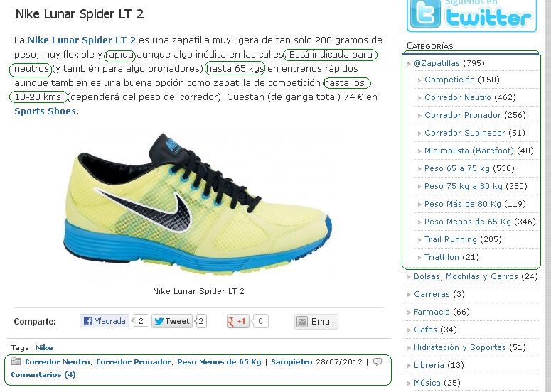Select the Peso Menos de 65 Kg category
The image size is (551, 392).
467,222
